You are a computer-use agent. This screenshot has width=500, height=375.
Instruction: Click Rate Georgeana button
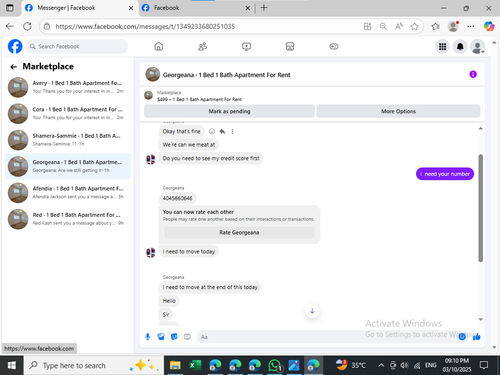tap(239, 232)
